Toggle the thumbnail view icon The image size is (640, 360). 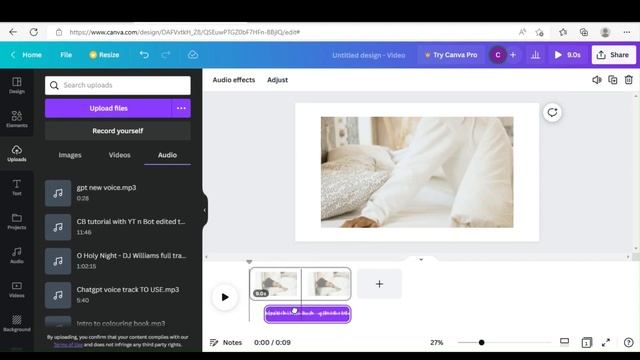[564, 342]
